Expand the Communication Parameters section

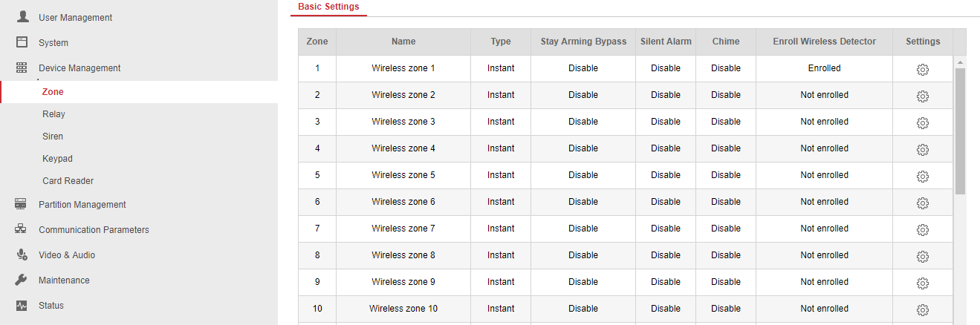tap(94, 230)
